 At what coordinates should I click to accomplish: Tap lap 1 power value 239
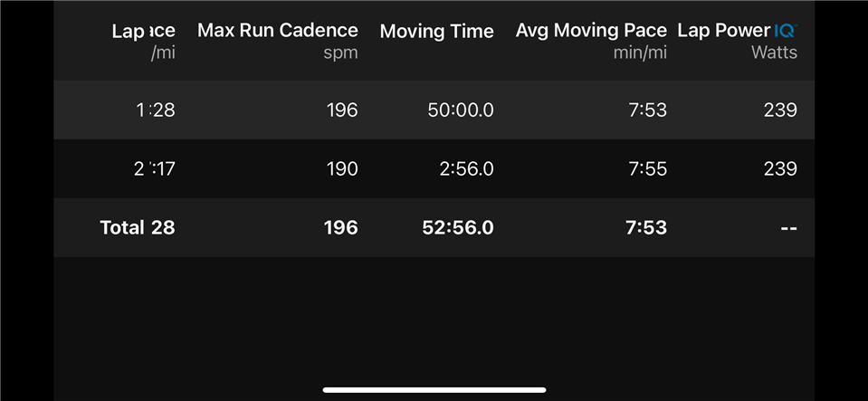click(780, 110)
